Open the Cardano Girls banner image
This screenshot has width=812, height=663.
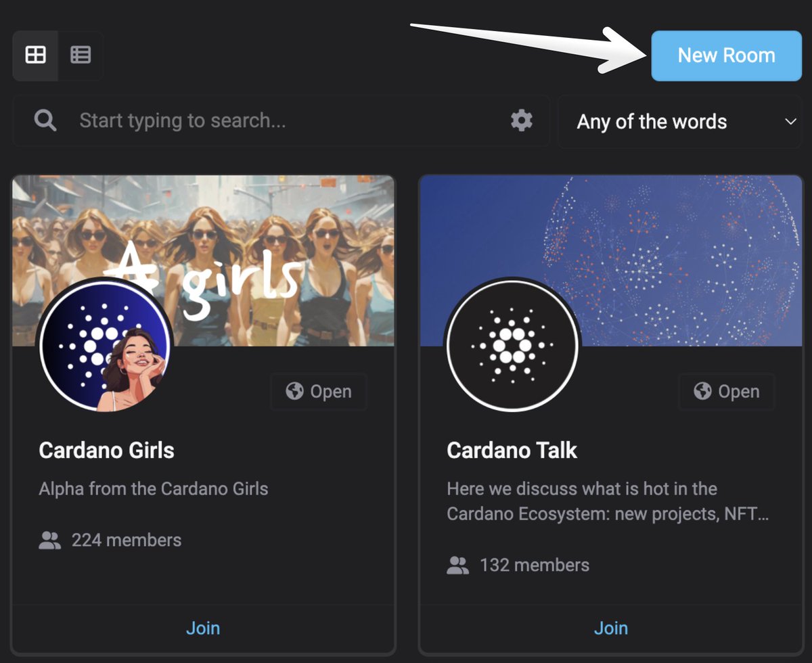click(203, 260)
